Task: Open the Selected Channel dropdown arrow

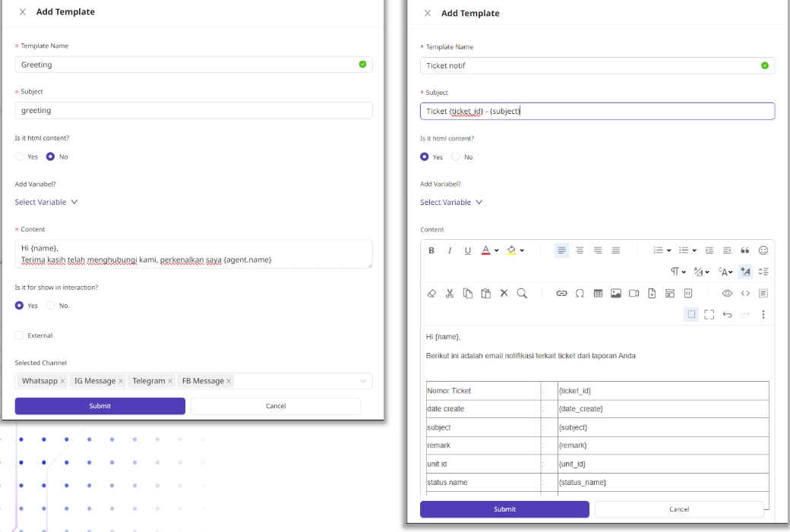Action: [363, 381]
